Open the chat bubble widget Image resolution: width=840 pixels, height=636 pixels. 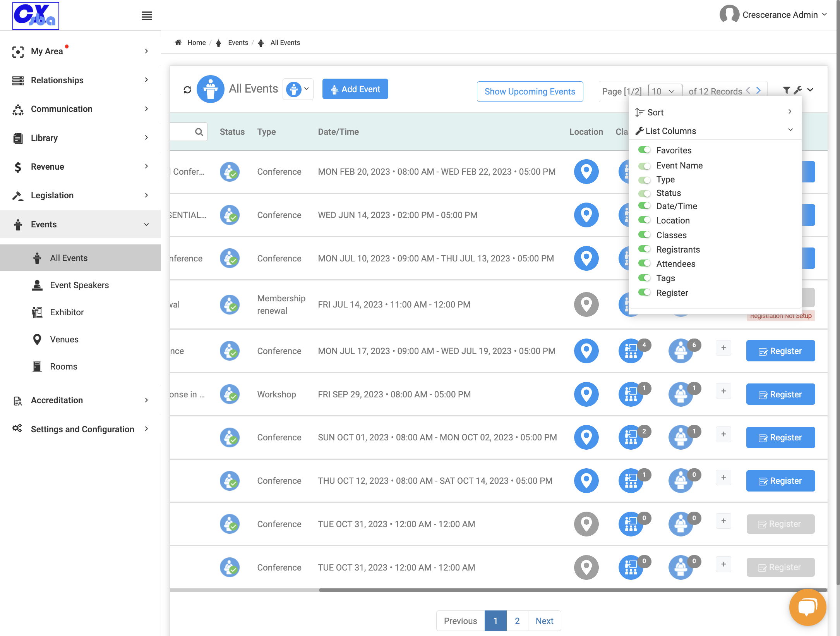tap(807, 607)
